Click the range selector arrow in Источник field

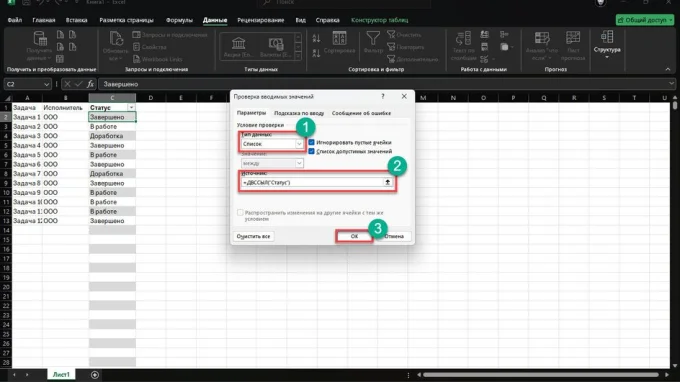(388, 183)
